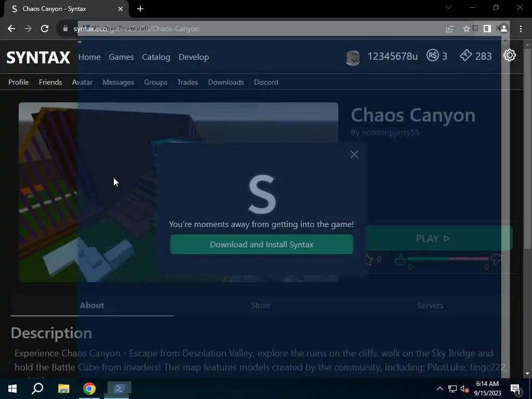The image size is (532, 399).
Task: Open creator nonsonpjerry55 profile link
Action: click(391, 132)
